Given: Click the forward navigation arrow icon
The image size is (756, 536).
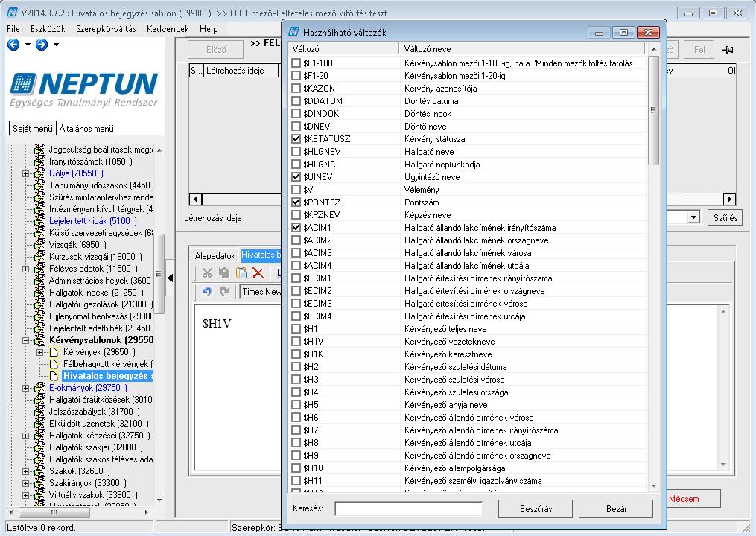Looking at the screenshot, I should click(x=42, y=45).
